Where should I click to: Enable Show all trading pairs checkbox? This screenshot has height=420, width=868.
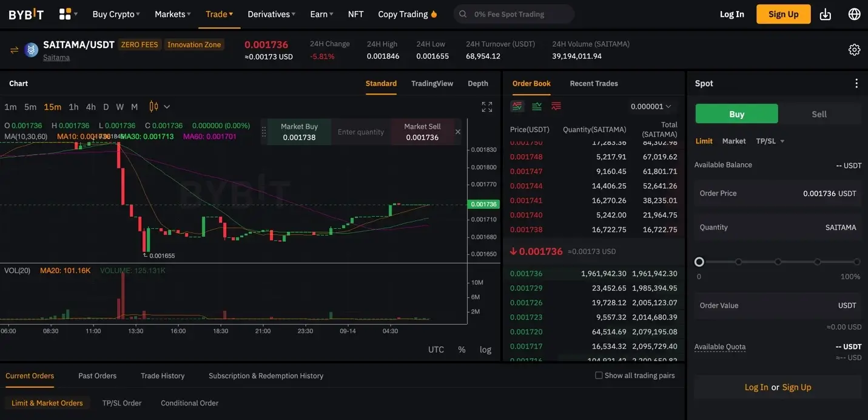point(599,376)
